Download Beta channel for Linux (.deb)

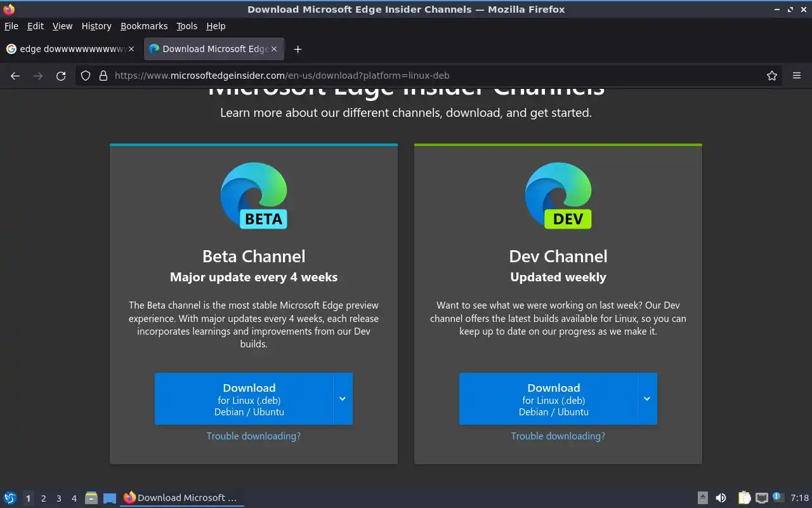244,399
